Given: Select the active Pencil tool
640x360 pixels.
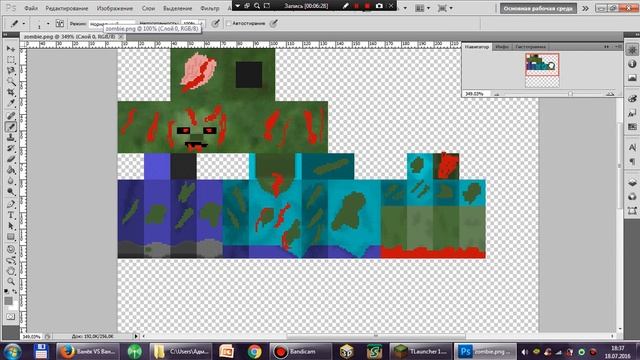Looking at the screenshot, I should [11, 127].
